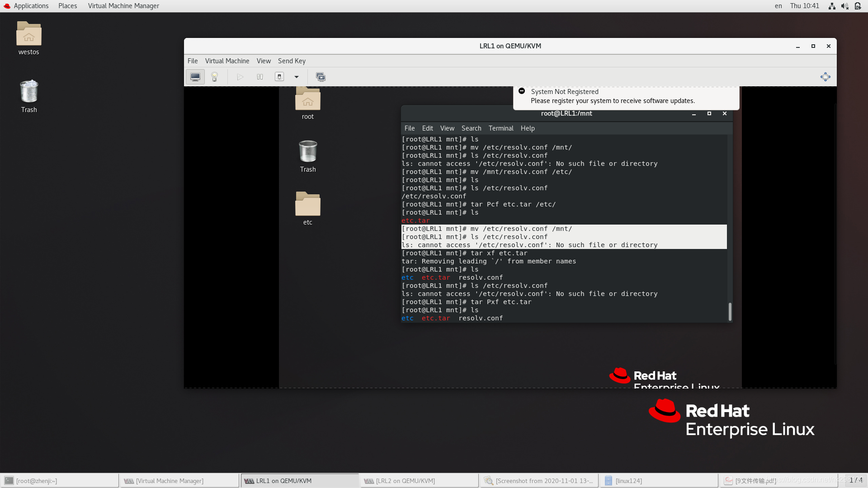Screen dimensions: 868x488
Task: Click the screenshot/capture icon
Action: tap(320, 76)
